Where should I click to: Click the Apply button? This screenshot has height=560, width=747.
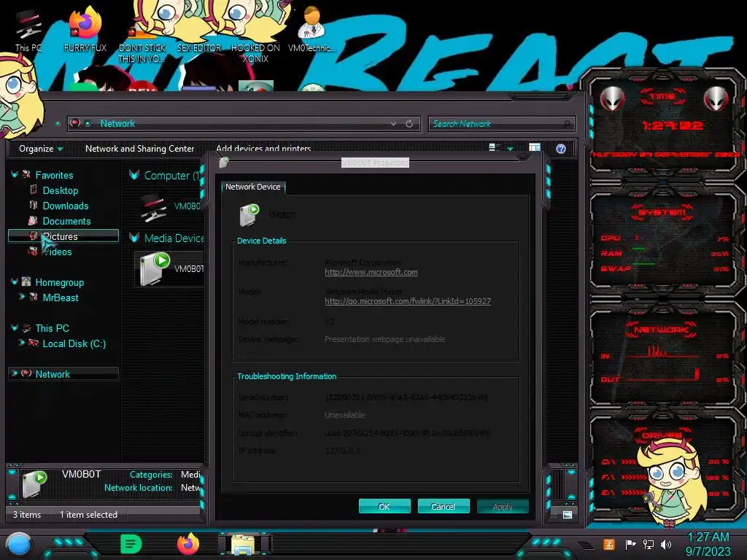pos(503,506)
